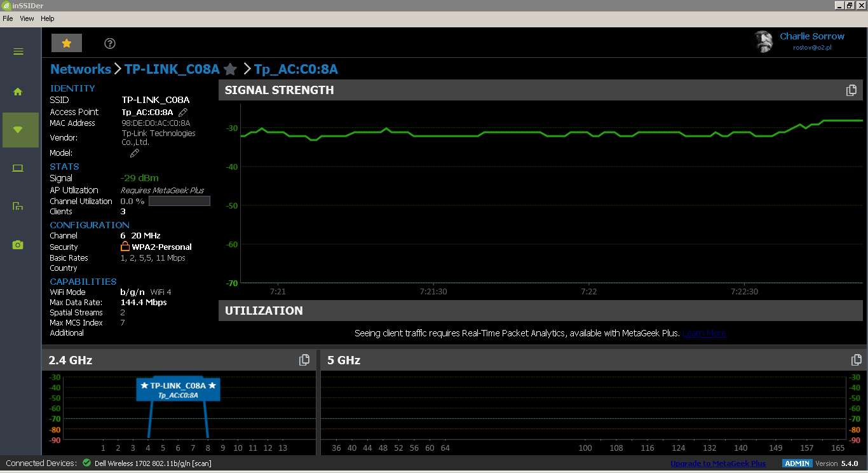Screen dimensions: 868x473
Task: Open the Help question mark icon
Action: (x=109, y=43)
